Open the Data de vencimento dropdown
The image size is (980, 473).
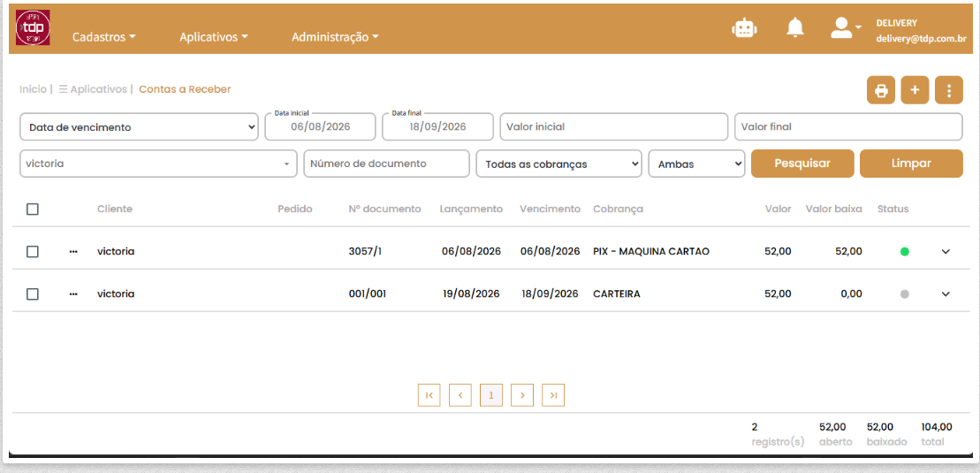140,127
